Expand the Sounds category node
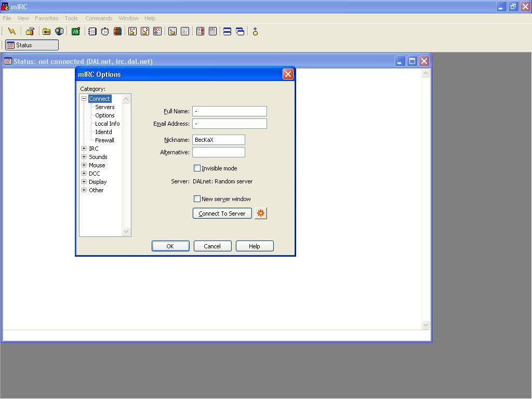This screenshot has height=399, width=532. pos(84,157)
